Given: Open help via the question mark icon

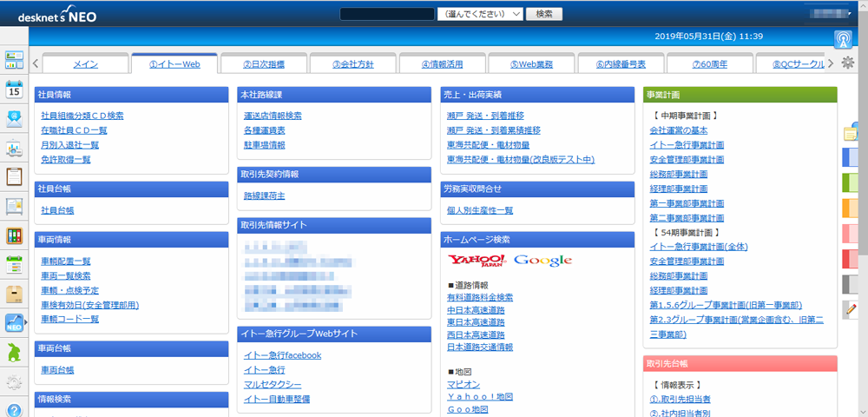Looking at the screenshot, I should [x=14, y=410].
